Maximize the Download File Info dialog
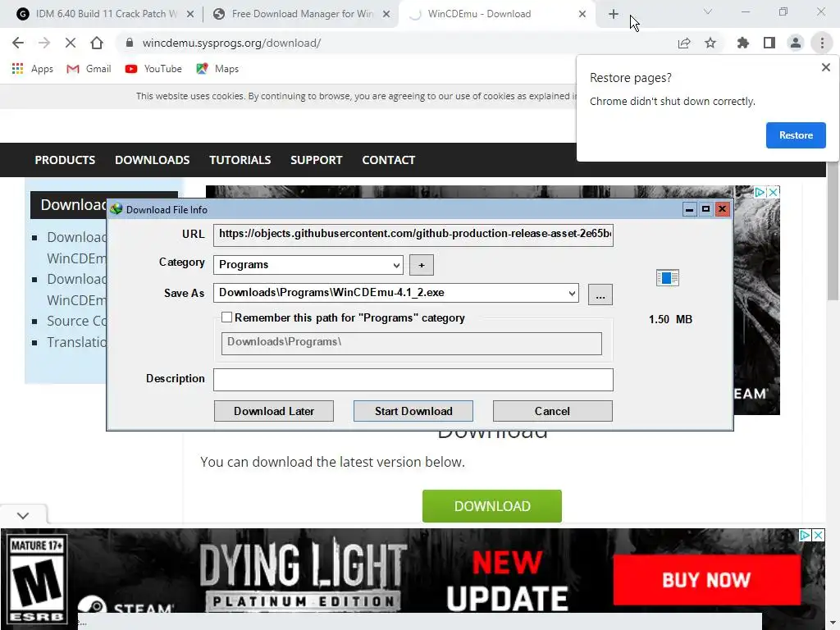 (x=705, y=209)
